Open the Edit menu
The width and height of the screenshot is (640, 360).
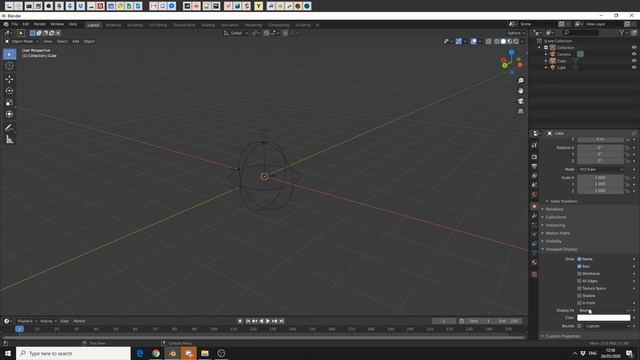(x=26, y=24)
